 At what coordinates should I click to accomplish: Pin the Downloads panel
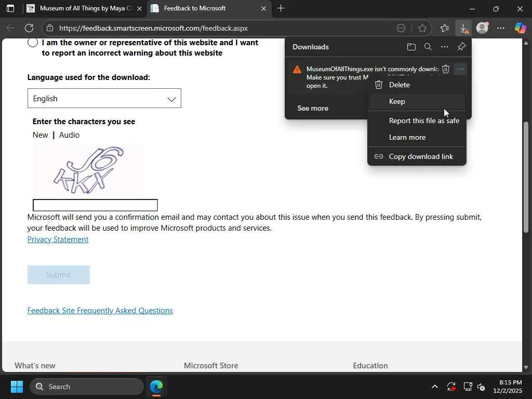coord(461,47)
